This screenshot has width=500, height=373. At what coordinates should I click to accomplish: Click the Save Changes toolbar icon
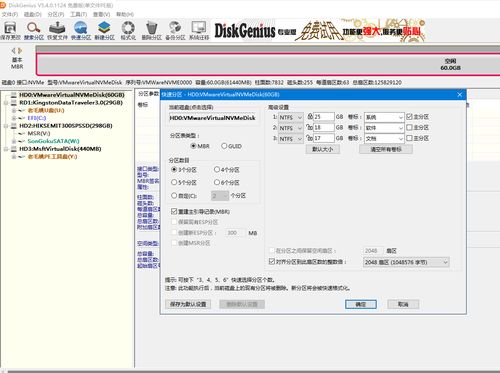tap(10, 28)
